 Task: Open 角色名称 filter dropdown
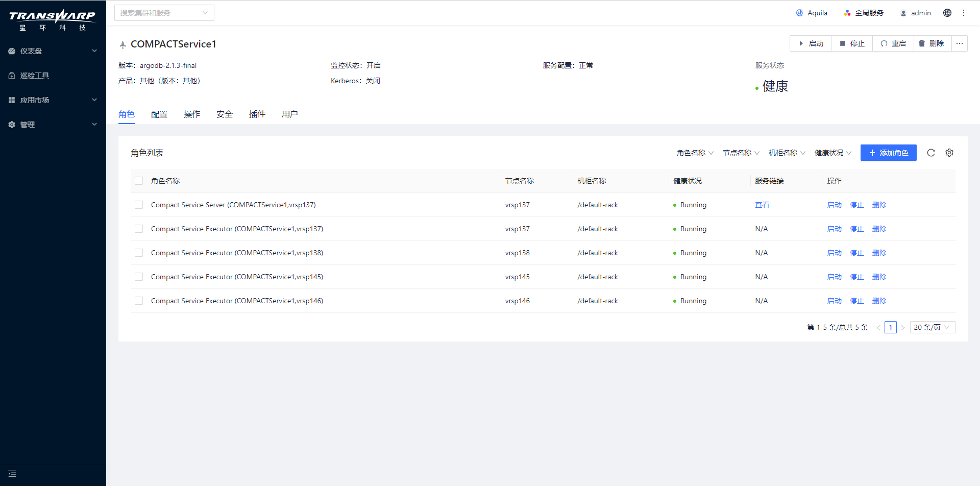(695, 153)
